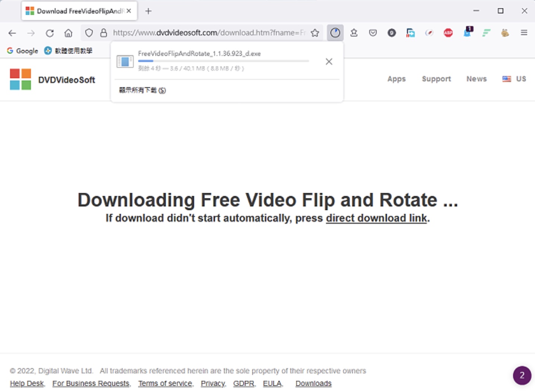
Task: Select the Download FreeVideoFlipAndRotate tab
Action: [x=79, y=11]
